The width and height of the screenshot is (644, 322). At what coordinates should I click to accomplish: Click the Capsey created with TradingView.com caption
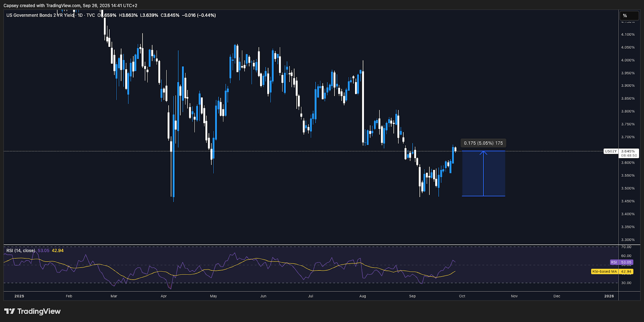coord(70,6)
